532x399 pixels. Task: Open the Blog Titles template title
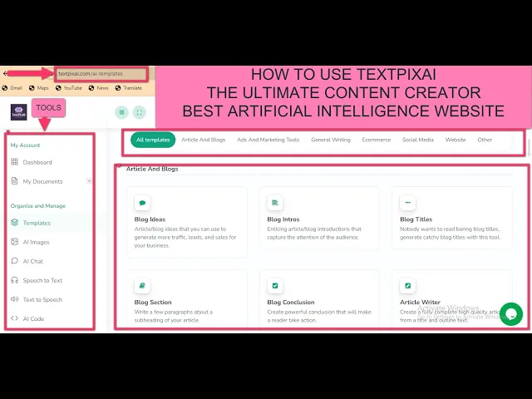[x=416, y=219]
